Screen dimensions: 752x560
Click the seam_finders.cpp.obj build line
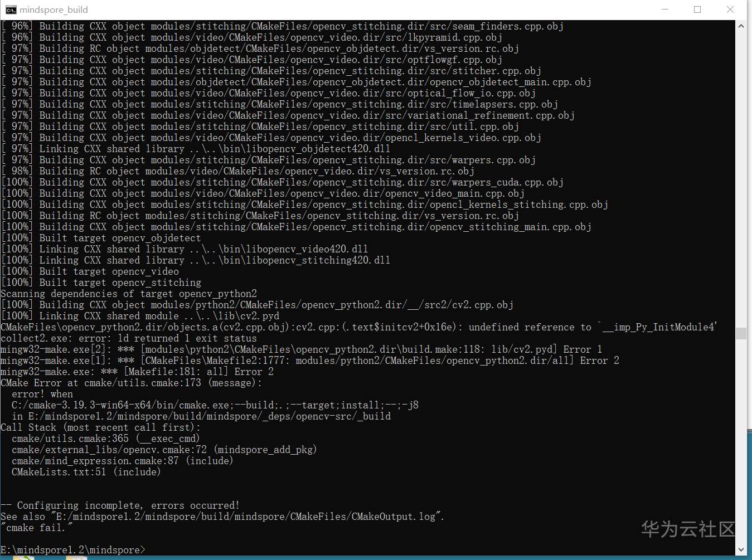[282, 26]
